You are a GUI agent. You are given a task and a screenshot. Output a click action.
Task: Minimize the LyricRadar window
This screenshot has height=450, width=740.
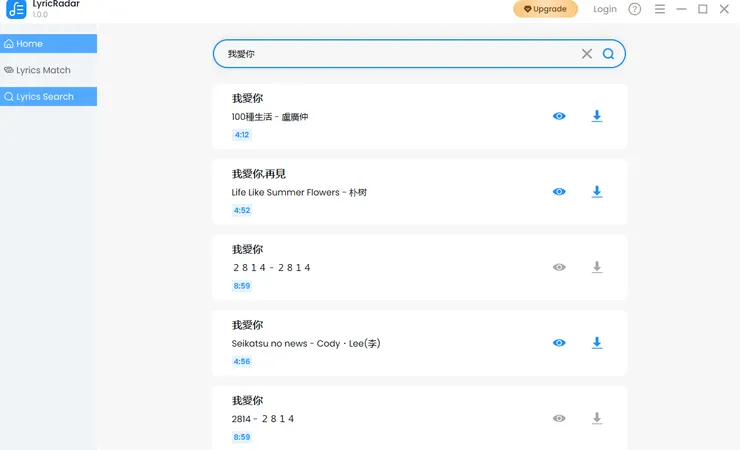pyautogui.click(x=681, y=9)
